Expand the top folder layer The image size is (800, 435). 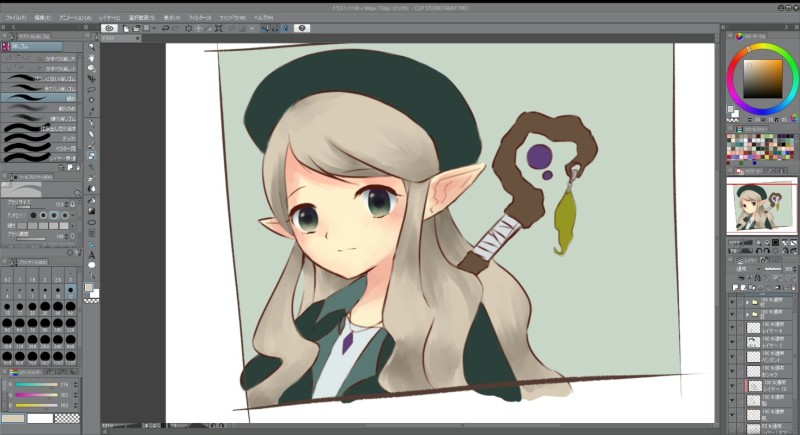747,302
